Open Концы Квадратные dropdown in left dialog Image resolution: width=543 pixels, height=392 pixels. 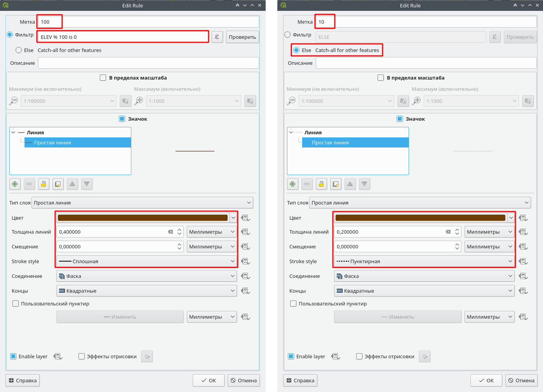(x=146, y=291)
